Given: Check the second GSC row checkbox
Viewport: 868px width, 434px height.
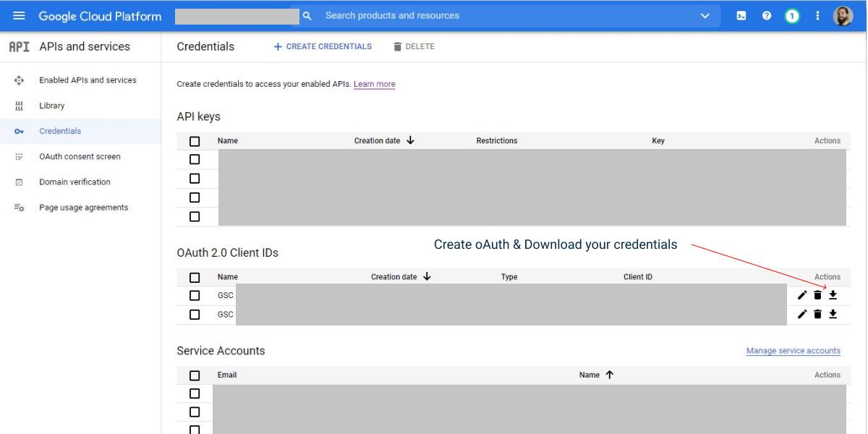Looking at the screenshot, I should [x=195, y=315].
